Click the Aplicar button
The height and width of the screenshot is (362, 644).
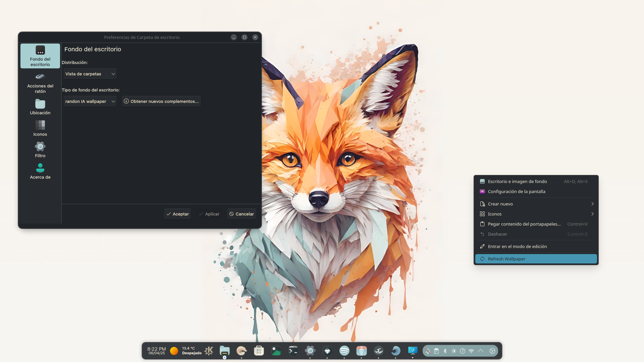(209, 214)
